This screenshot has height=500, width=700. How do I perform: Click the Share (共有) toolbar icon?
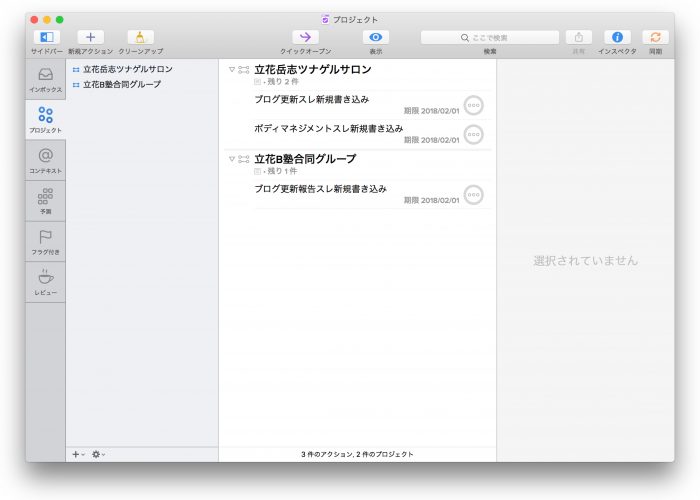pos(578,37)
